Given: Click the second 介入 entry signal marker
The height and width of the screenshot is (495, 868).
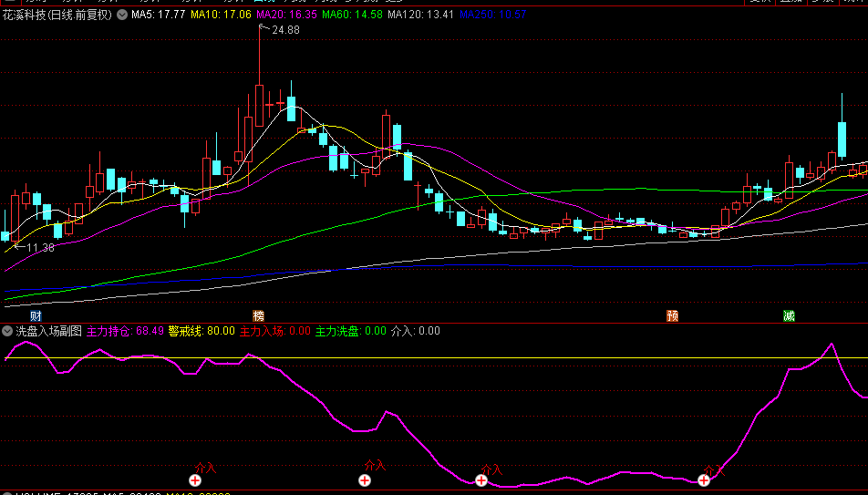Looking at the screenshot, I should tap(365, 480).
